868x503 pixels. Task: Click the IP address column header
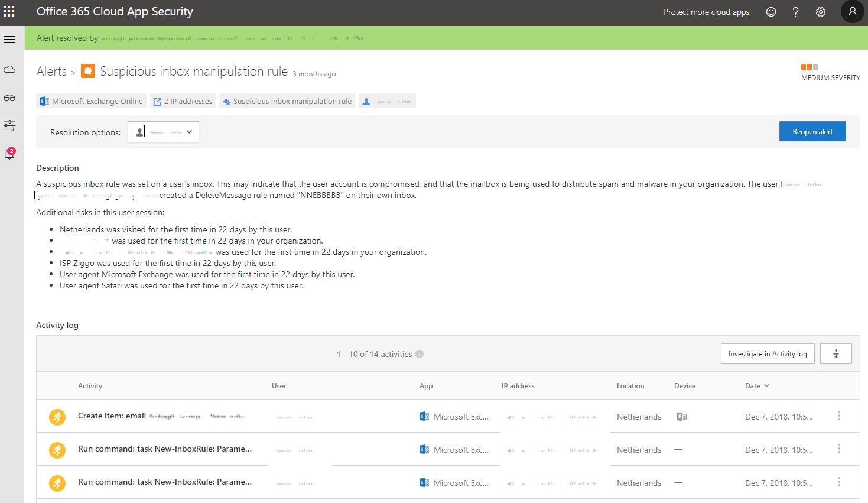click(518, 386)
